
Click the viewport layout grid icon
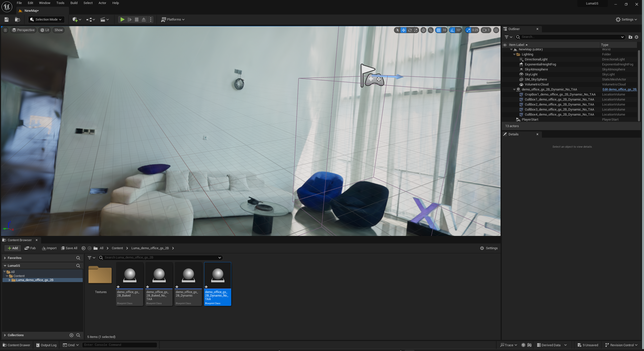point(496,30)
